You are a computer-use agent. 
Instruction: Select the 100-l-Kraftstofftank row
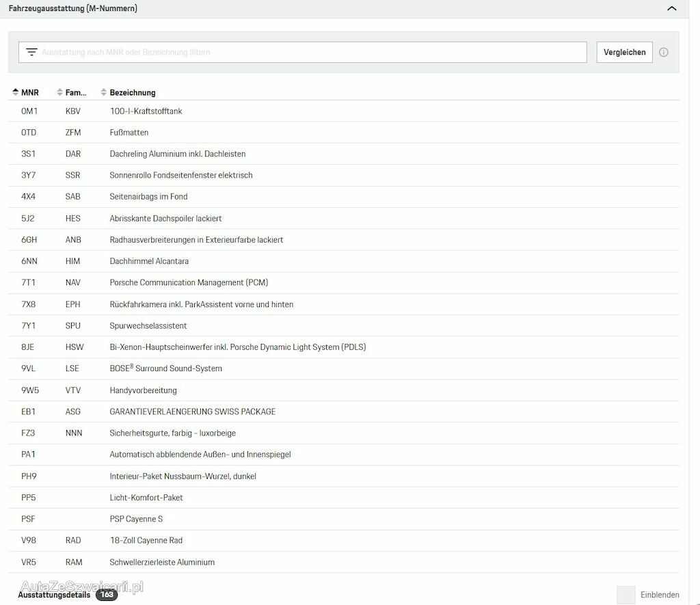pos(146,111)
